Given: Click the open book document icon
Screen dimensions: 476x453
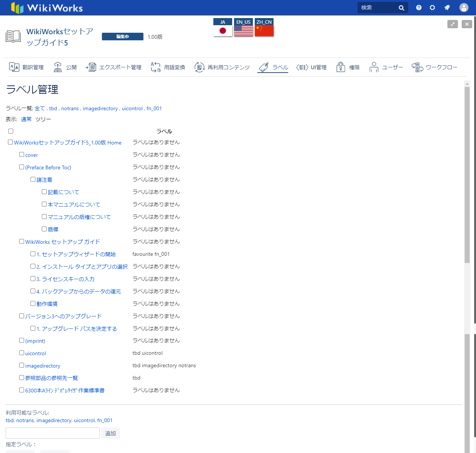Looking at the screenshot, I should coord(13,36).
